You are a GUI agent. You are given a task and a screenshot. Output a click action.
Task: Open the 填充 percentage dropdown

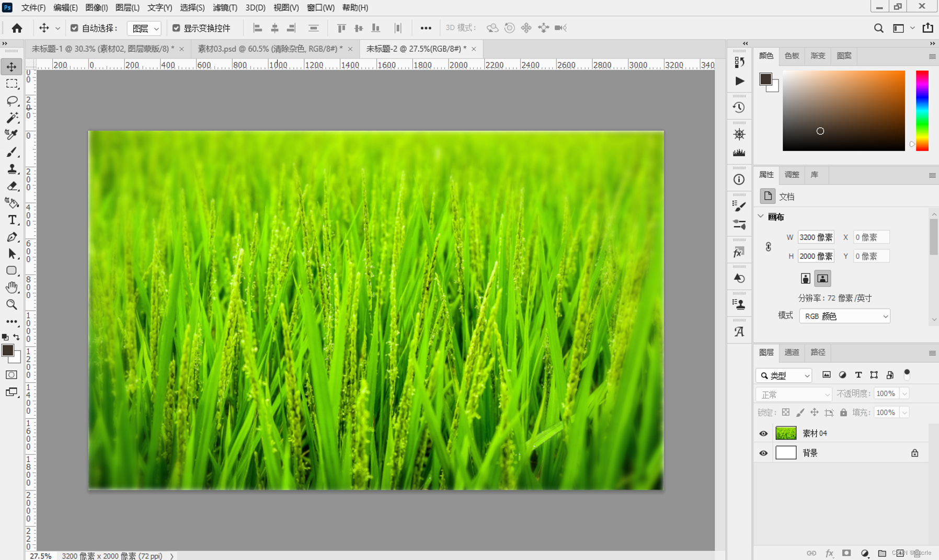(904, 413)
